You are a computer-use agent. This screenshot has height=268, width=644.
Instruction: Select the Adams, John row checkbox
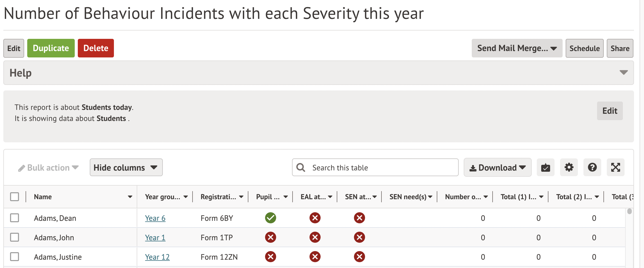(14, 237)
